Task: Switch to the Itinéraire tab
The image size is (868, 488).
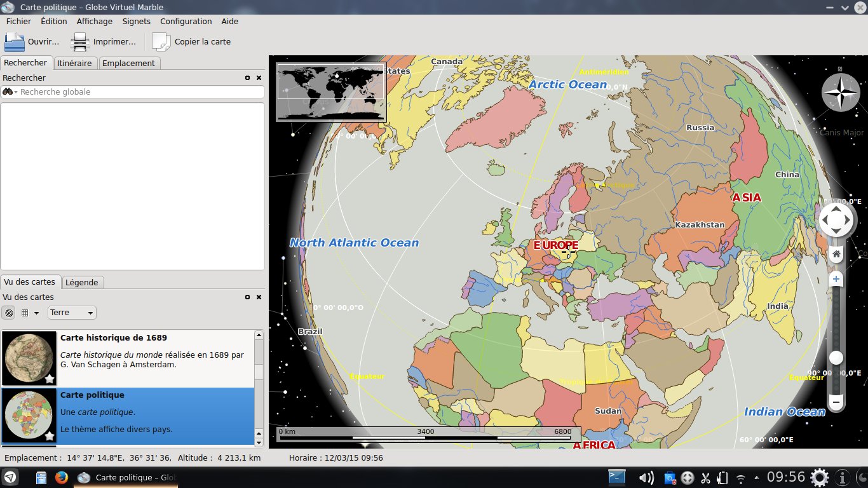Action: (x=74, y=63)
